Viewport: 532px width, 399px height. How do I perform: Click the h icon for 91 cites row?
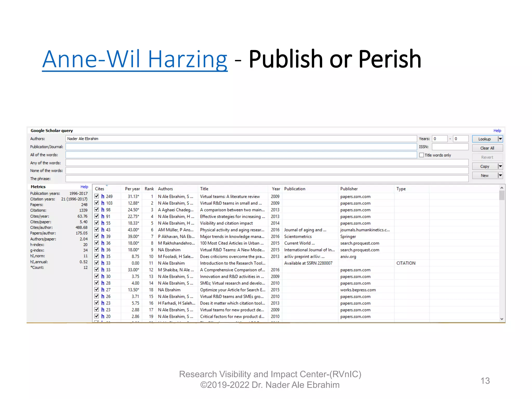pos(103,216)
